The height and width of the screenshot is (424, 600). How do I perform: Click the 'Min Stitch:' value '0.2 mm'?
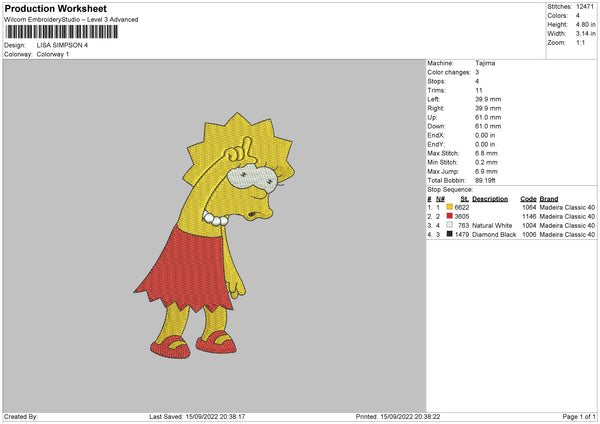[x=486, y=163]
